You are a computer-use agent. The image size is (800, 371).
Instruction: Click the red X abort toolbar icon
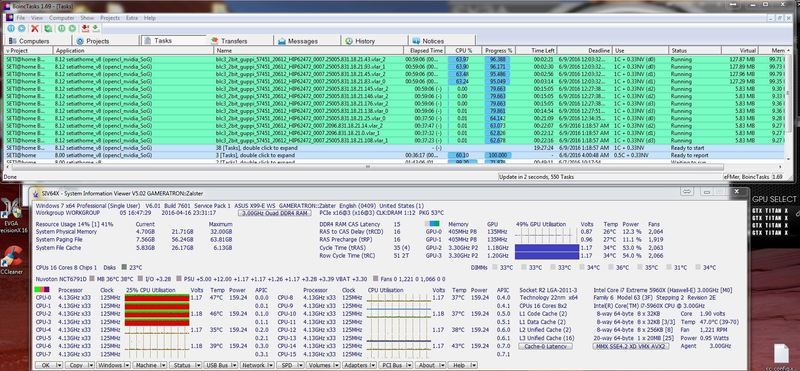(x=35, y=29)
